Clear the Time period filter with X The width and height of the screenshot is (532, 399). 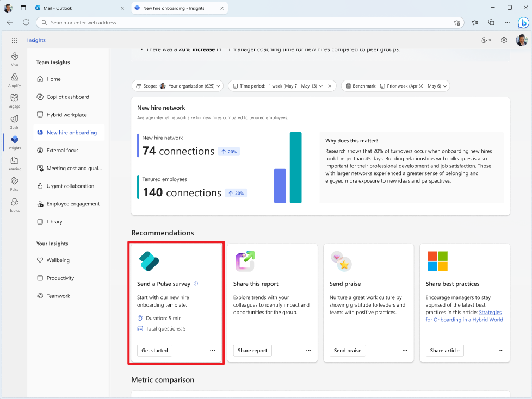[330, 86]
